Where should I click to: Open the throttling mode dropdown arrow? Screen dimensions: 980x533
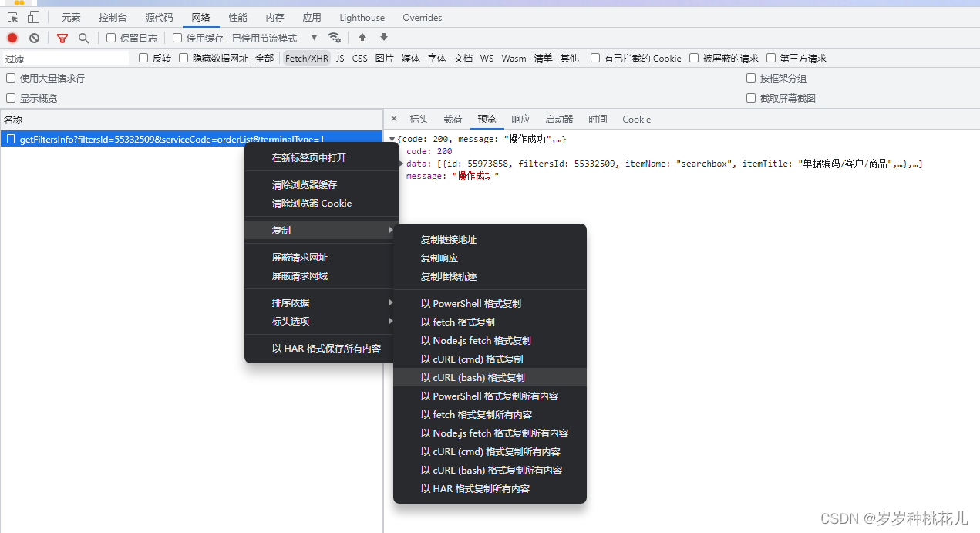click(x=314, y=37)
